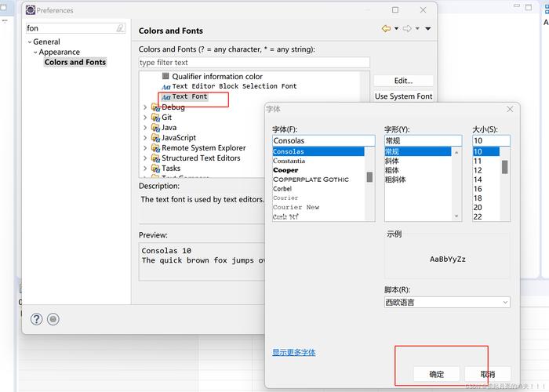Select 粗斜体 in the style list
Viewport: 549px width, 392px height.
395,180
